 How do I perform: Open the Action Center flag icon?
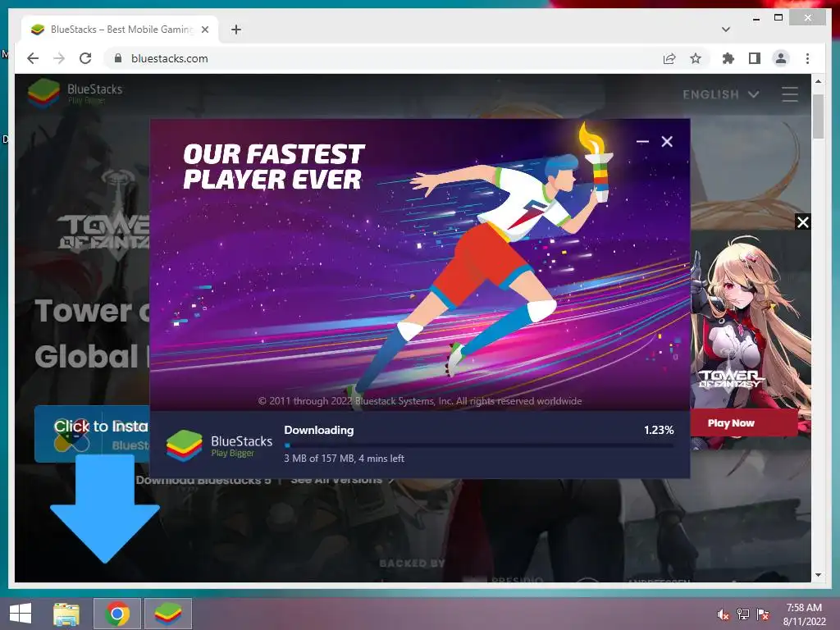point(763,614)
